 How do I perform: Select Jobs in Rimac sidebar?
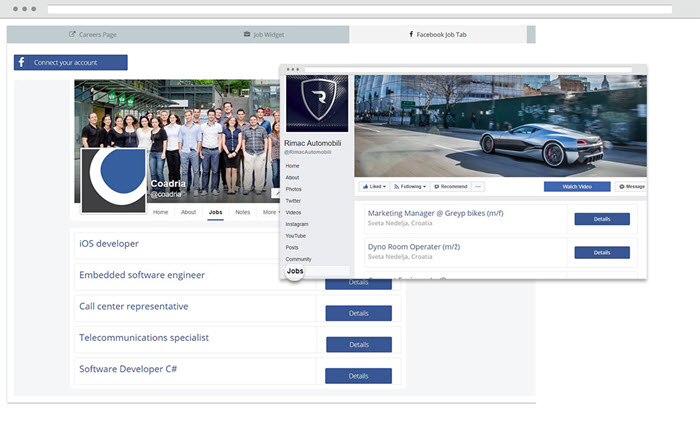(x=295, y=271)
